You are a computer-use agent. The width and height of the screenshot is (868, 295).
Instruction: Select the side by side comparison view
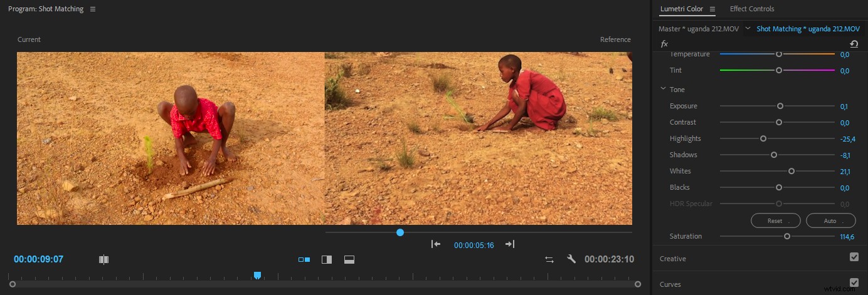pos(304,259)
